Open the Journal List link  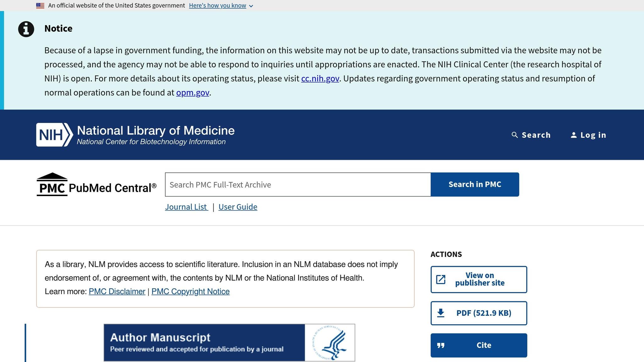[186, 207]
